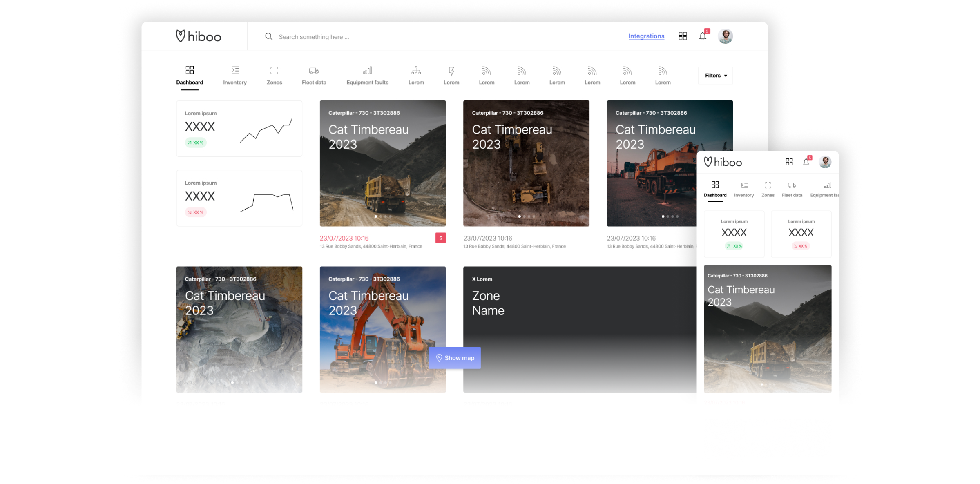Switch to the Zones tab in desktop nav
Viewport: 980px width, 484px height.
coord(274,76)
